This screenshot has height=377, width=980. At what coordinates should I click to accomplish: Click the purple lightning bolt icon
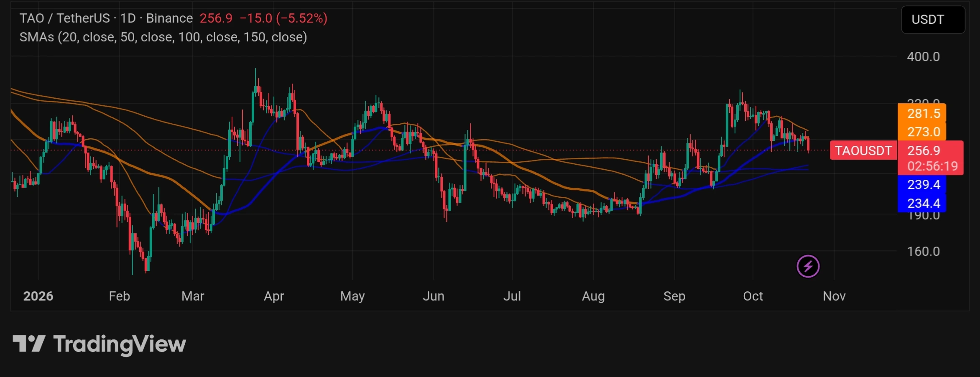click(x=808, y=266)
